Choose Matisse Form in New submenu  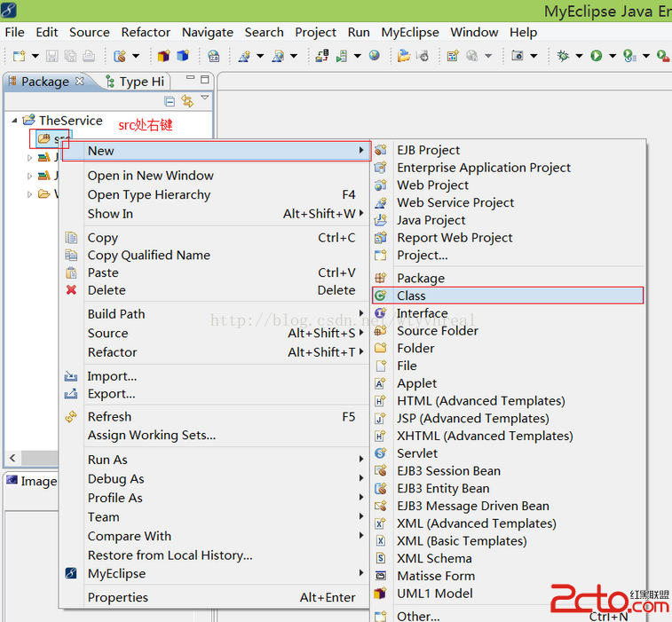(x=508, y=576)
